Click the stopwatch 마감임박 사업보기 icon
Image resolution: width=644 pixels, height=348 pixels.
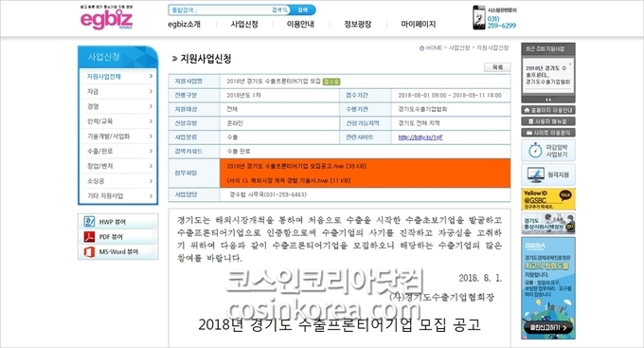pyautogui.click(x=535, y=151)
